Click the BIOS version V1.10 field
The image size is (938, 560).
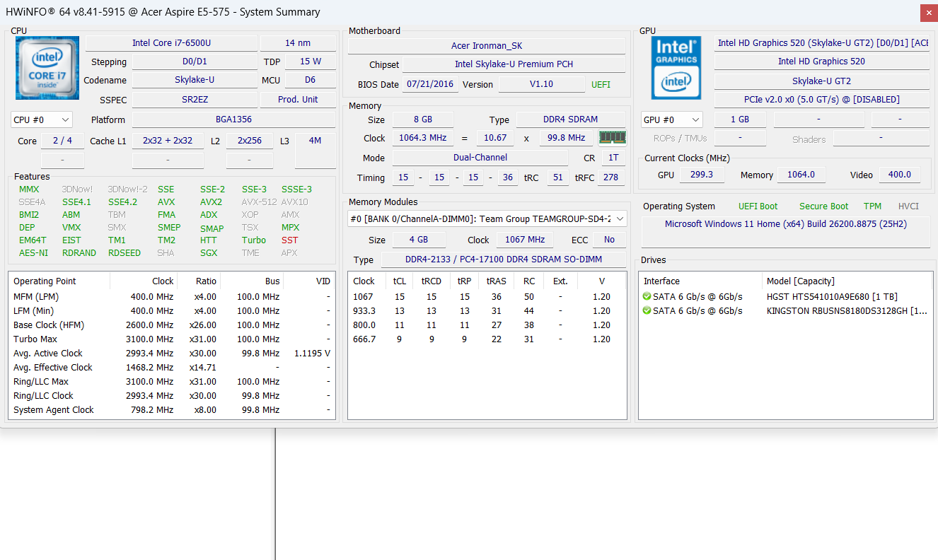point(542,84)
